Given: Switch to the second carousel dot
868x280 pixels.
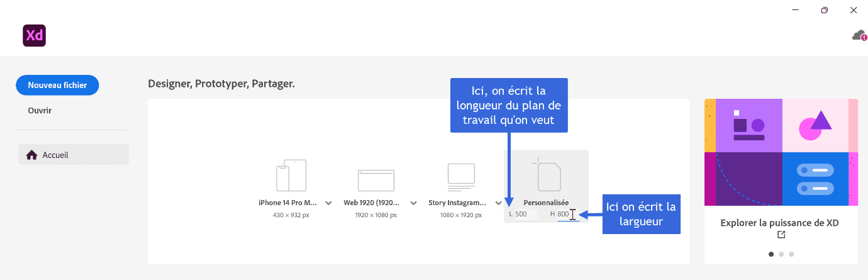Looking at the screenshot, I should point(781,254).
